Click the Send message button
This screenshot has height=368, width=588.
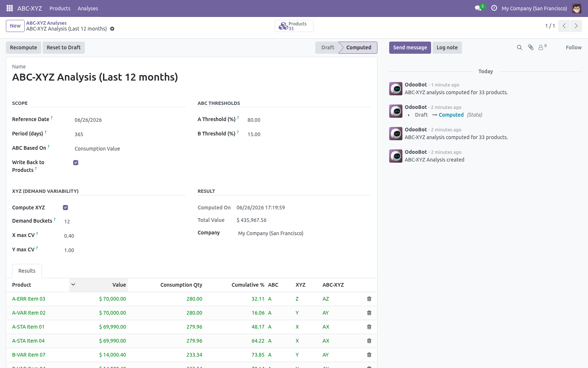[410, 47]
